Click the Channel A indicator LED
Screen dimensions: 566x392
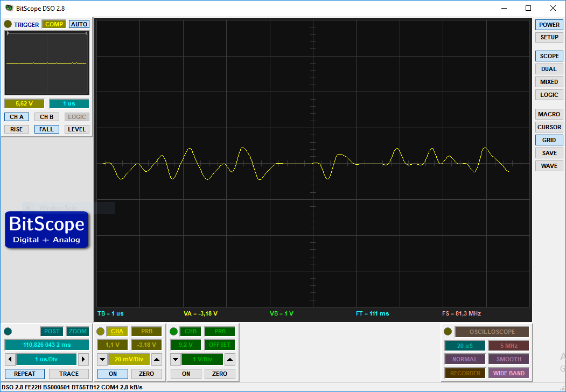coord(100,331)
